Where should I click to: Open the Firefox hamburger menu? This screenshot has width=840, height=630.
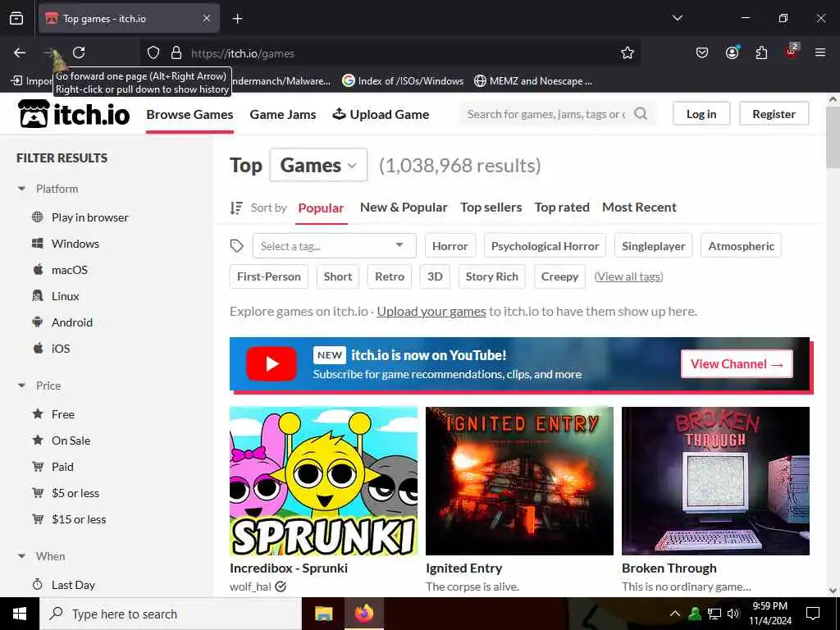[819, 52]
